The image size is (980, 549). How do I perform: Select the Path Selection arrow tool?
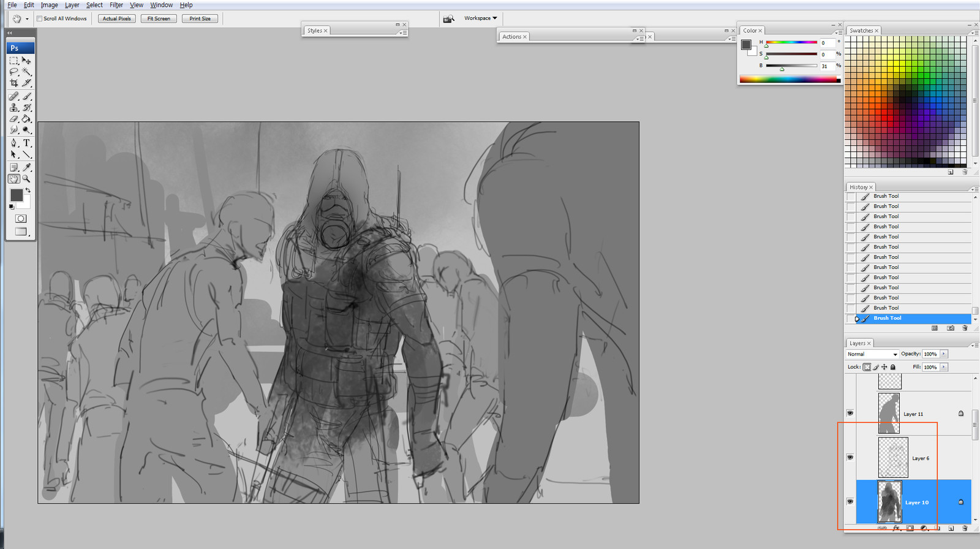click(13, 154)
